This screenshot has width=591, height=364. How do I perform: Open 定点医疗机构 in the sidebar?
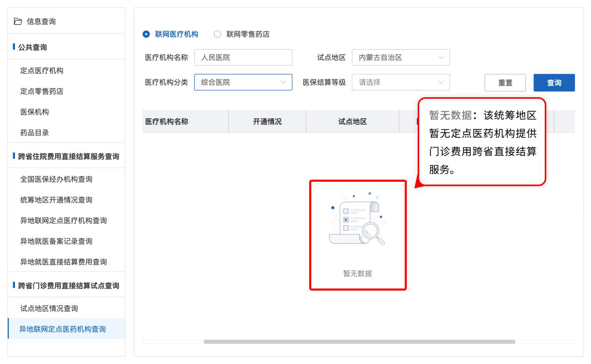click(x=42, y=71)
